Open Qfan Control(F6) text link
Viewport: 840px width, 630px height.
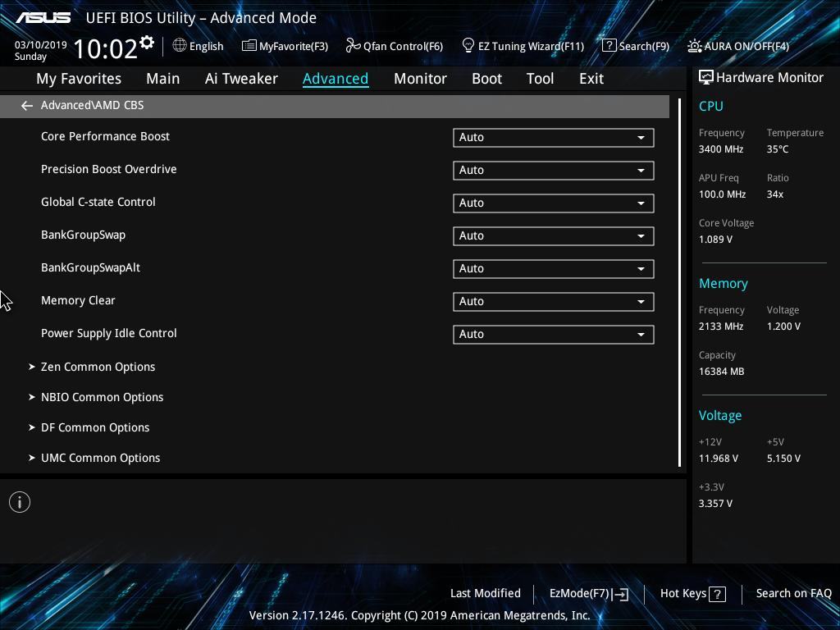(x=403, y=47)
